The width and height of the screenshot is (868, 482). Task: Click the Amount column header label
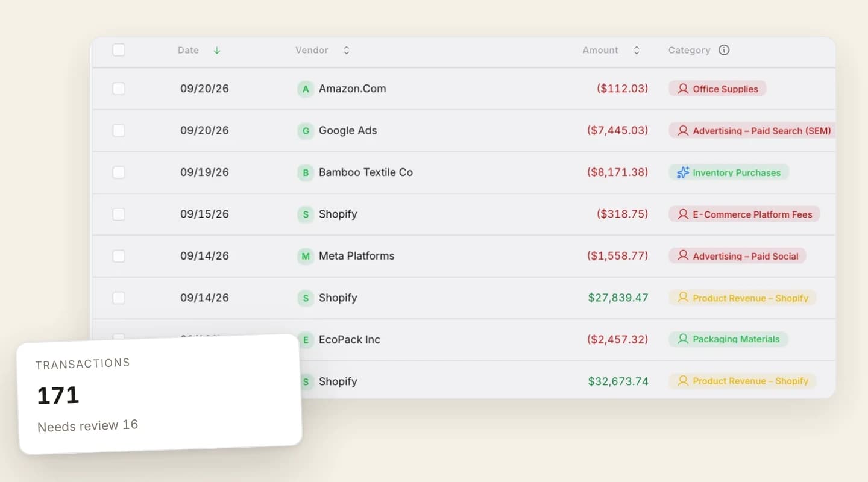(x=600, y=51)
